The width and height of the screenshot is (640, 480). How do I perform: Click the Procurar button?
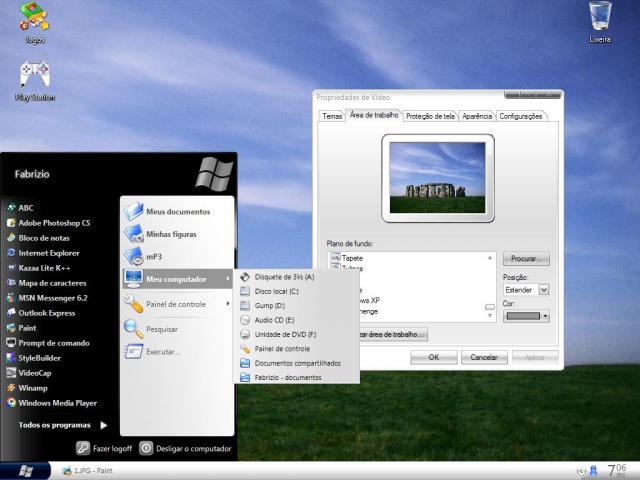[526, 258]
